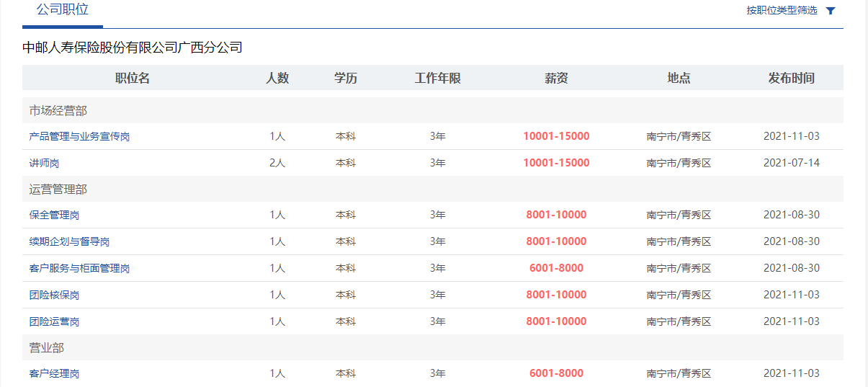Open the 产品管理与业务宣传岗 job link
868x387 pixels.
coord(79,136)
